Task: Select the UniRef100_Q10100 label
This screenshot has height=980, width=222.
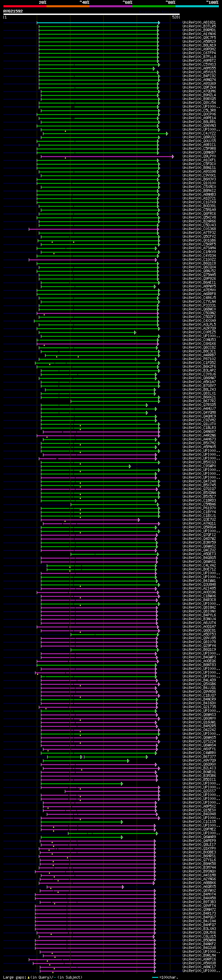Action: 199,183
